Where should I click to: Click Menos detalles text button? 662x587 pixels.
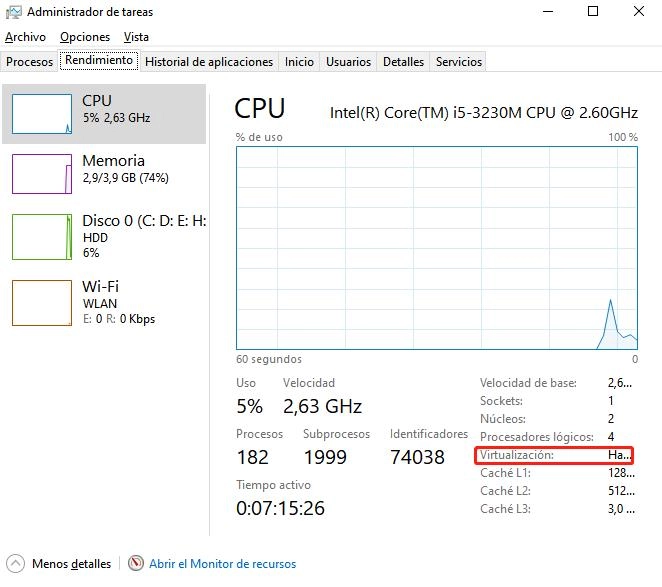[71, 564]
